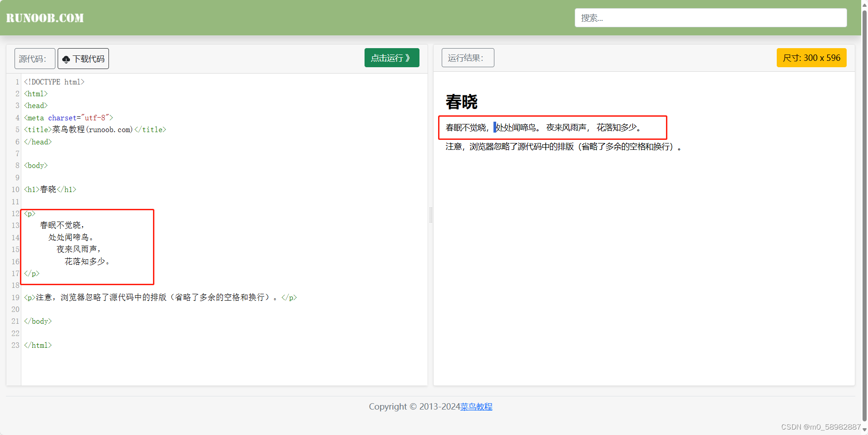
Task: Click the download icon on 下载代码 button
Action: [x=67, y=59]
